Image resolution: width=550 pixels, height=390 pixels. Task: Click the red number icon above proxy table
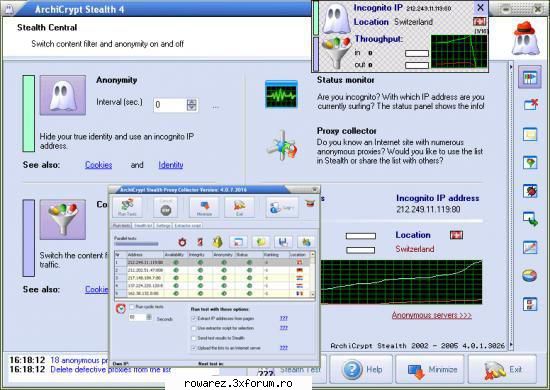[200, 242]
